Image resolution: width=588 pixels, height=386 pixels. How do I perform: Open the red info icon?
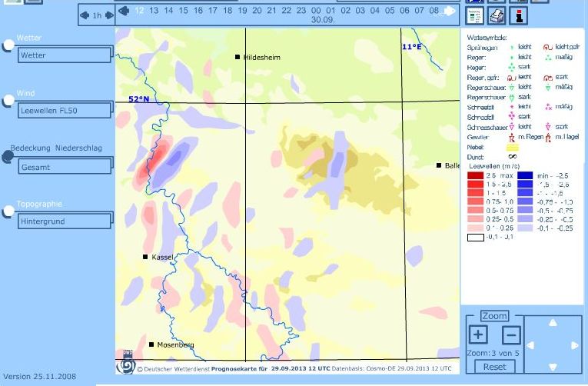[x=520, y=14]
